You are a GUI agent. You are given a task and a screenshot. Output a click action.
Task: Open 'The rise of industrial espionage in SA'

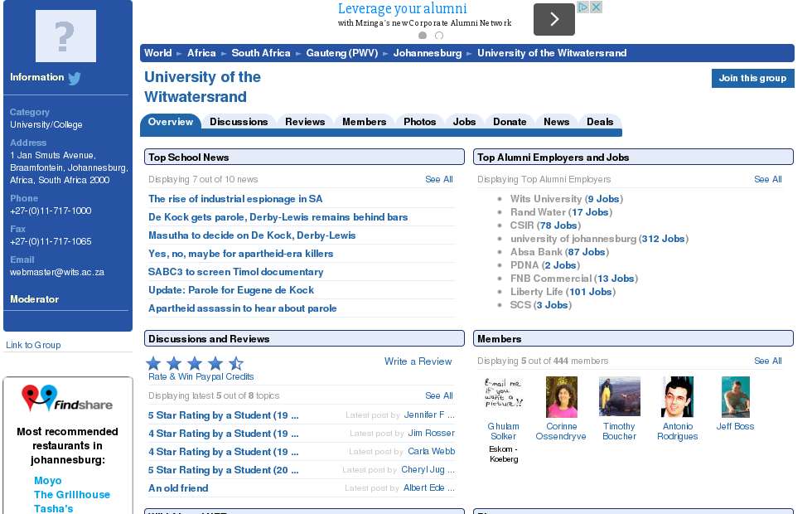tap(235, 199)
